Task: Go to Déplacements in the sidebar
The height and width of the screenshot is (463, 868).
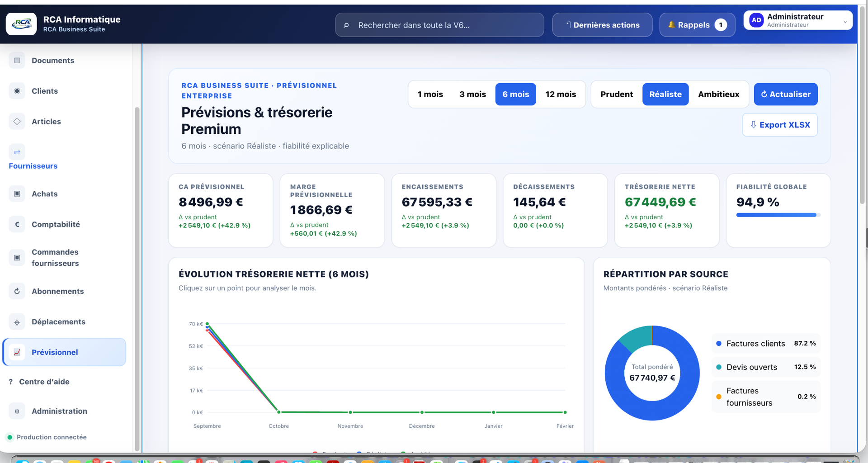Action: click(x=64, y=322)
